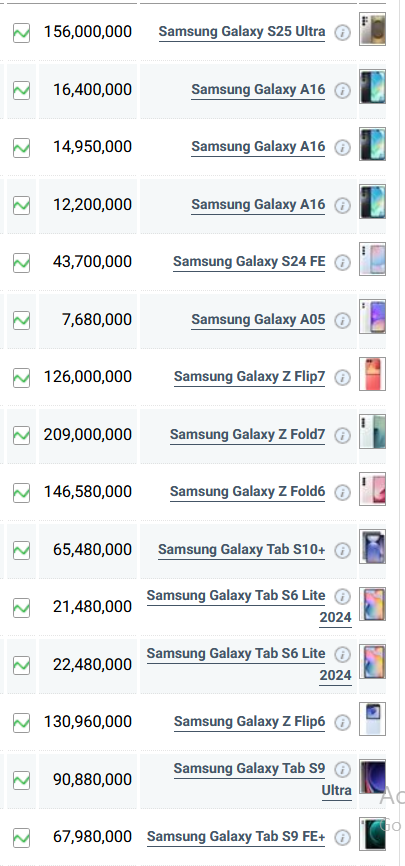405x866 pixels.
Task: Click Galaxy Tab S9 FE+ thumbnail
Action: 372,834
